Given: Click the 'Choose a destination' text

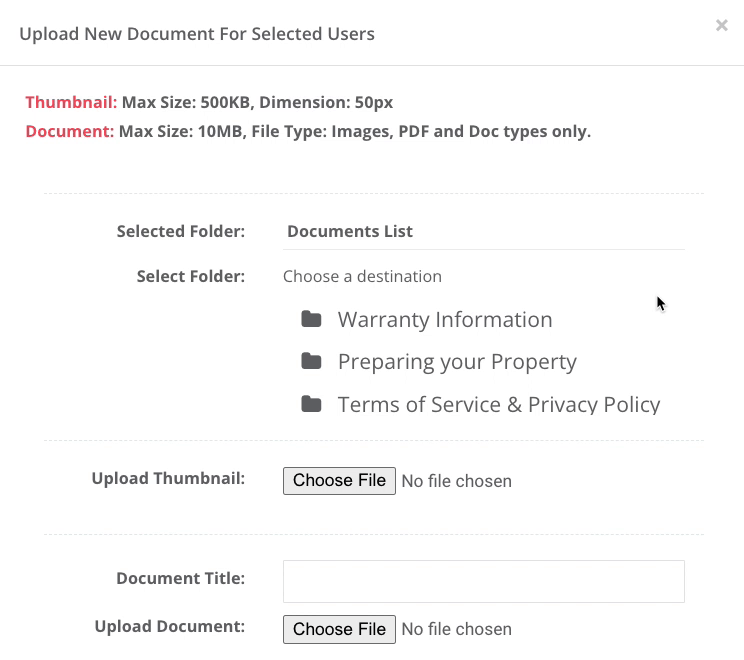Looking at the screenshot, I should pos(362,276).
